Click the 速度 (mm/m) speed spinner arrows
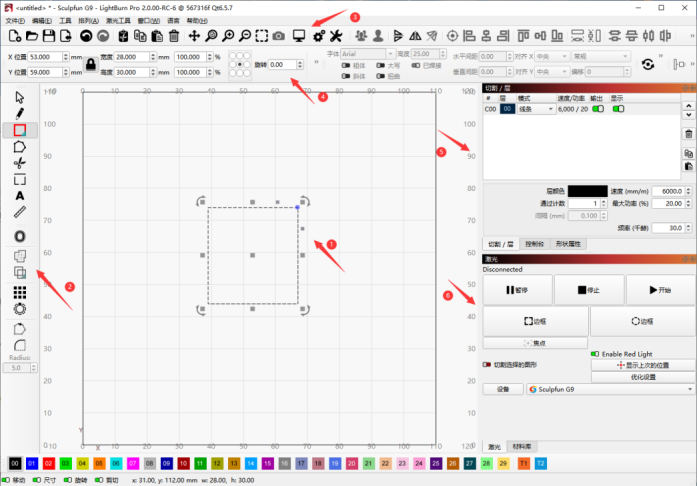The width and height of the screenshot is (697, 486). [688, 191]
